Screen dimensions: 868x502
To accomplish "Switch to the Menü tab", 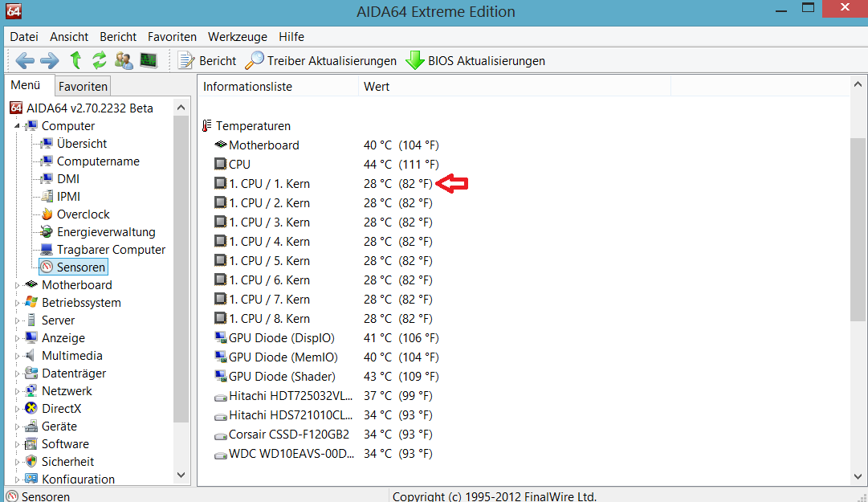I will tap(26, 85).
